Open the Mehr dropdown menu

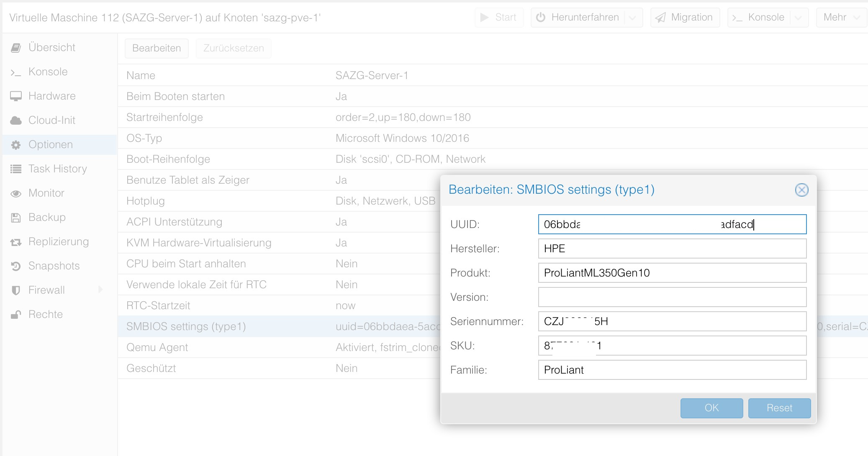click(x=841, y=17)
